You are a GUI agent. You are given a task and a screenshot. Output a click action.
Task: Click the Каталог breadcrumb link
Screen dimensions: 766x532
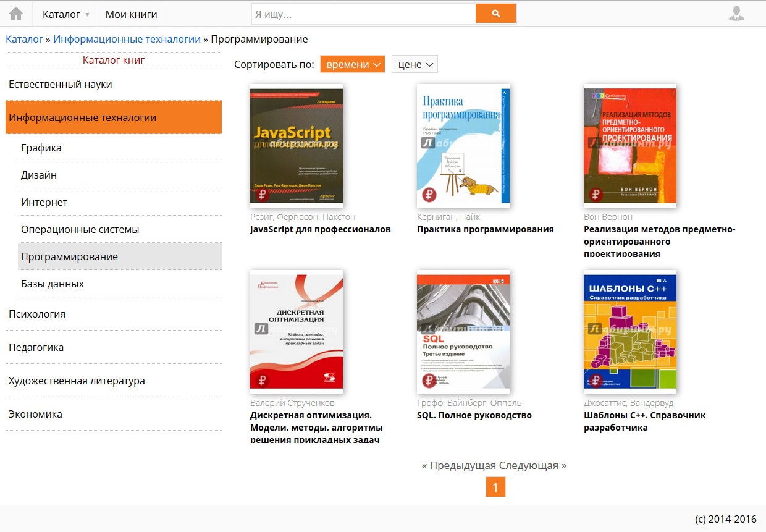tap(25, 39)
